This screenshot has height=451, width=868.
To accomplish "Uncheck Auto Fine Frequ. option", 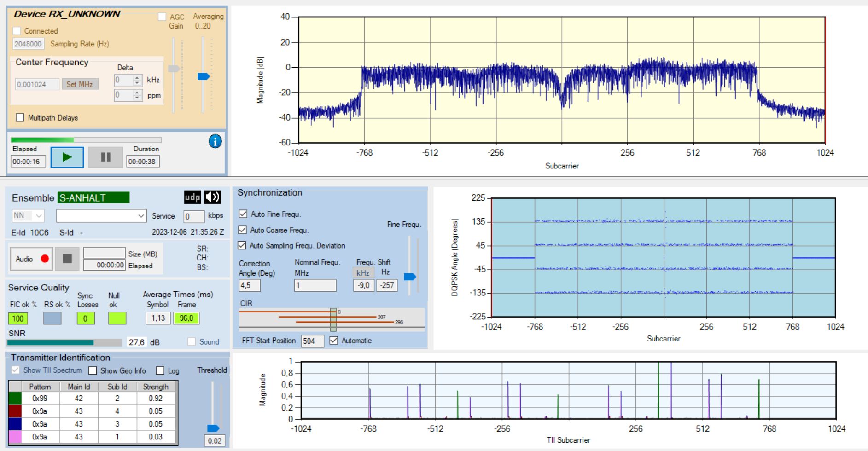I will tap(243, 214).
